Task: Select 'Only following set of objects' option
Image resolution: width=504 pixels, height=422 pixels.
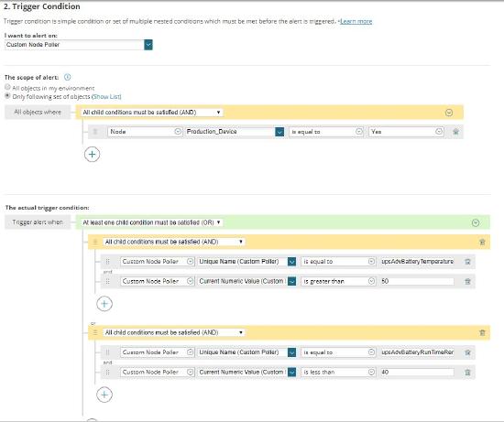Action: tap(7, 96)
